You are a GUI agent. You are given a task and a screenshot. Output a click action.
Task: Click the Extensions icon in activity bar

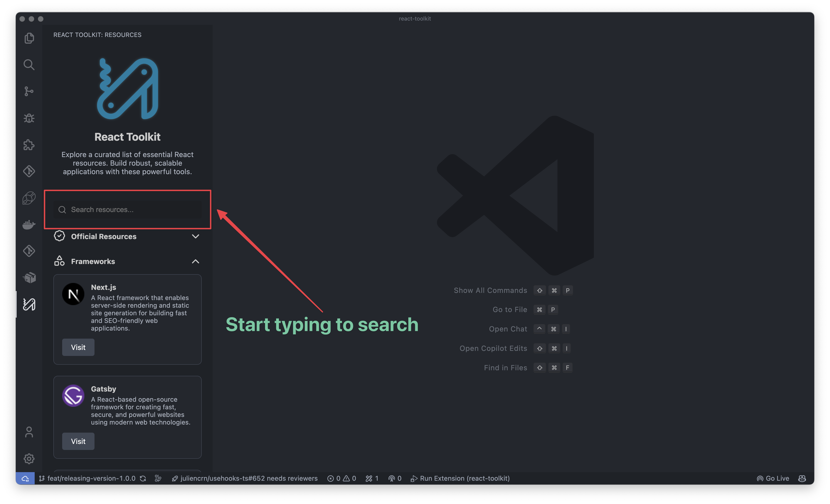pyautogui.click(x=28, y=145)
